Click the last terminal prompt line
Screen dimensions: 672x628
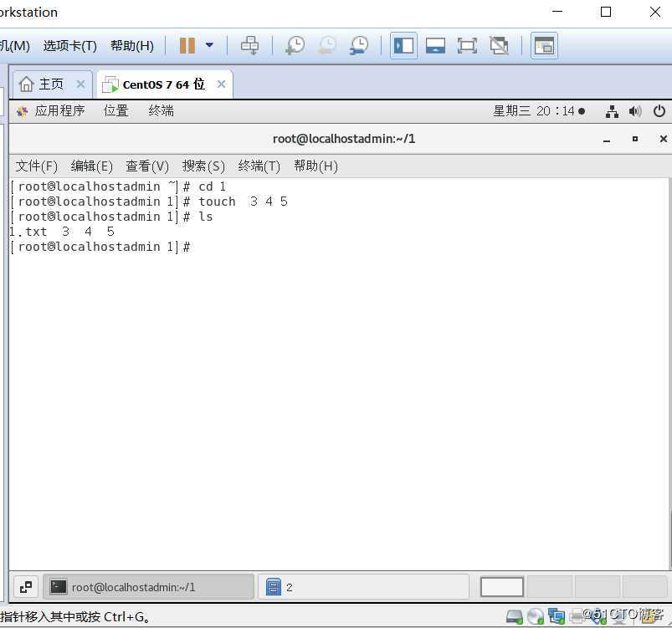pyautogui.click(x=100, y=247)
